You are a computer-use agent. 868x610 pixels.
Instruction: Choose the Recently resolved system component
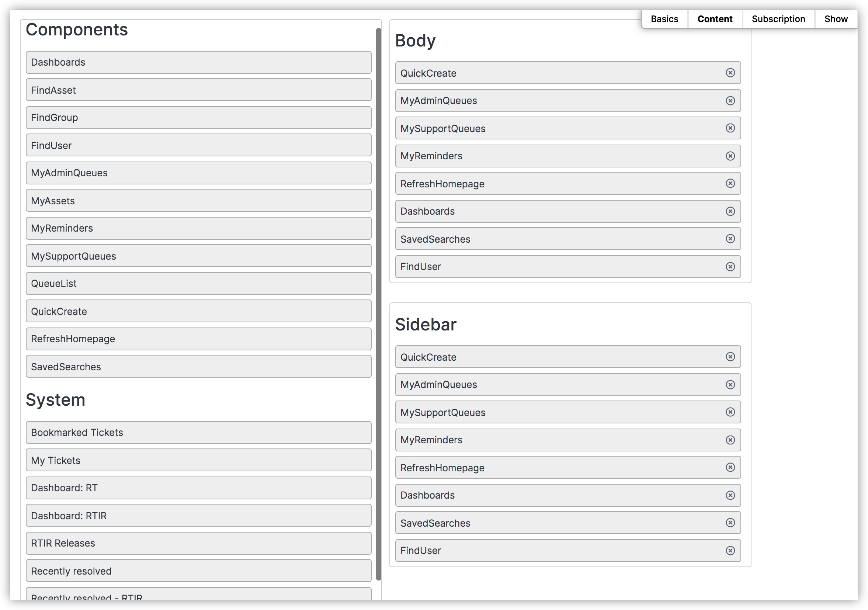click(198, 571)
